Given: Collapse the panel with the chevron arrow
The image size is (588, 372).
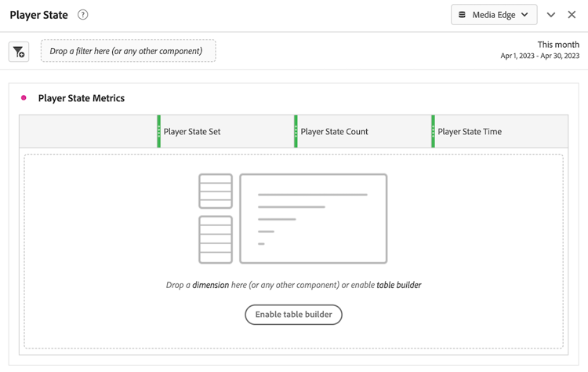Looking at the screenshot, I should coord(551,15).
